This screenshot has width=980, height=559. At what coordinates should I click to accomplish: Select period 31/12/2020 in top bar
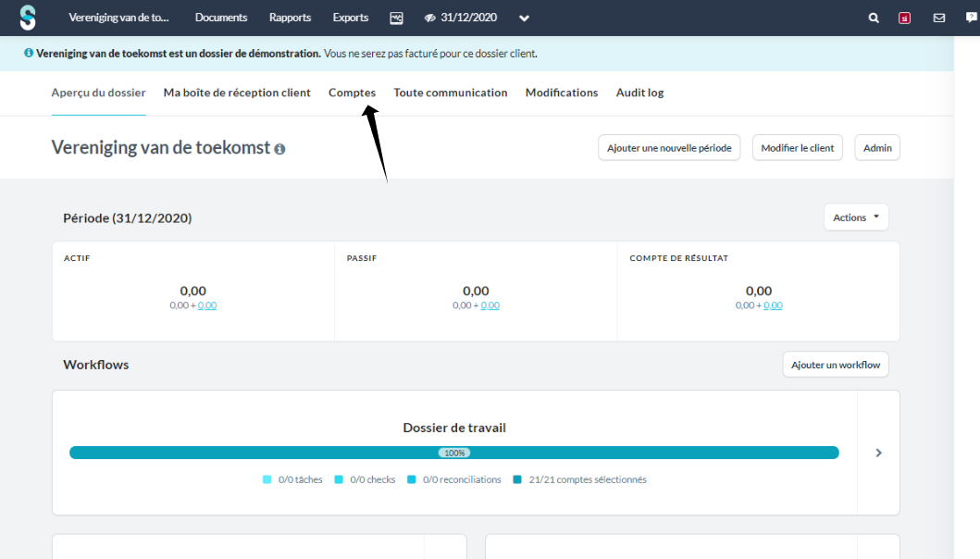(469, 18)
